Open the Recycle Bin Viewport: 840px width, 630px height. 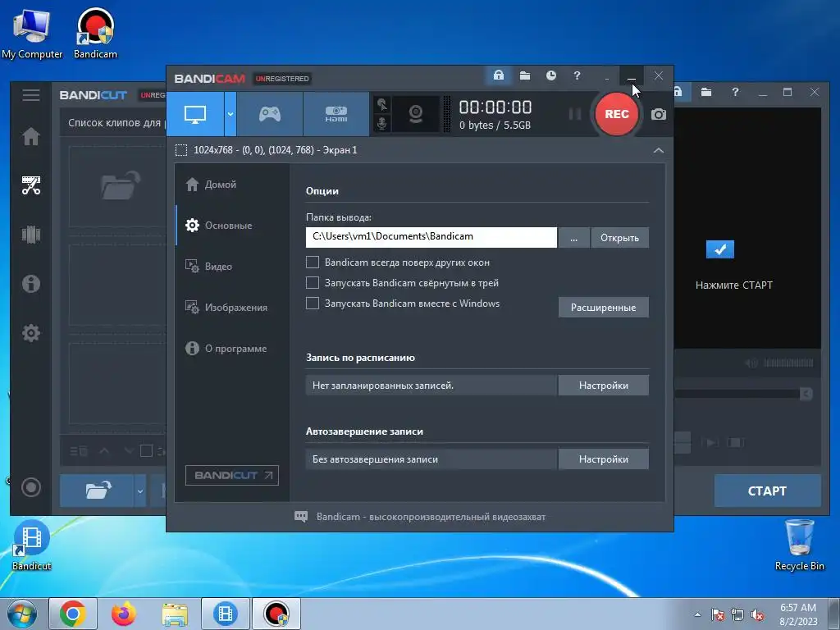tap(799, 546)
